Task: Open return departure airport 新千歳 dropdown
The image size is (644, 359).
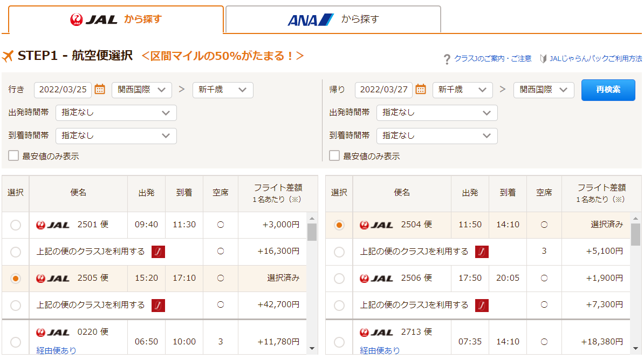Action: (462, 90)
